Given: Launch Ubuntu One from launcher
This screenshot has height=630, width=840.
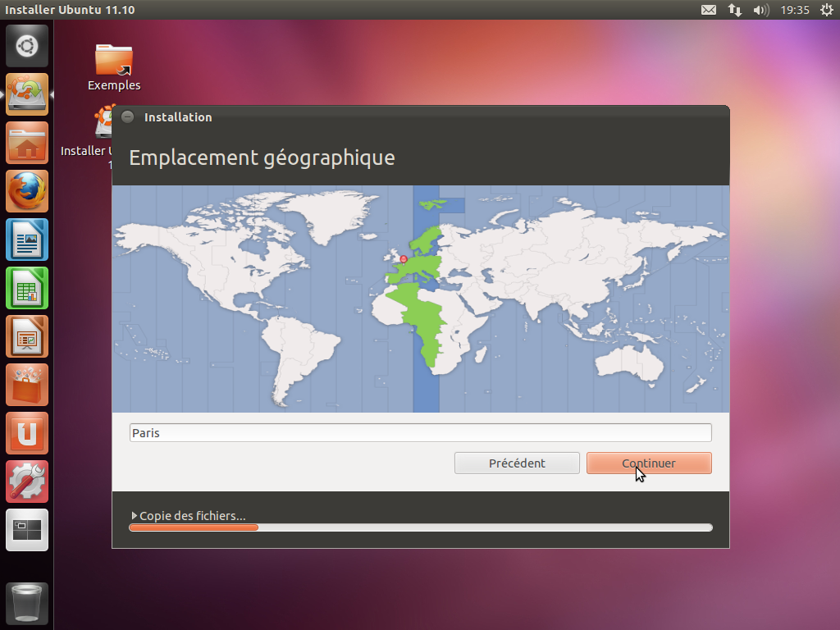Looking at the screenshot, I should 27,433.
